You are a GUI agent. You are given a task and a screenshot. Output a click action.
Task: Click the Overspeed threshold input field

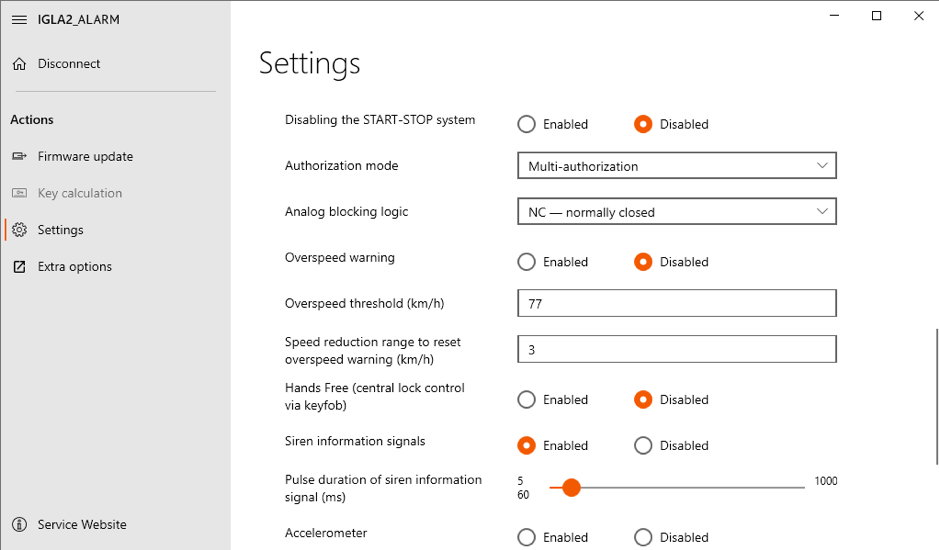[677, 303]
